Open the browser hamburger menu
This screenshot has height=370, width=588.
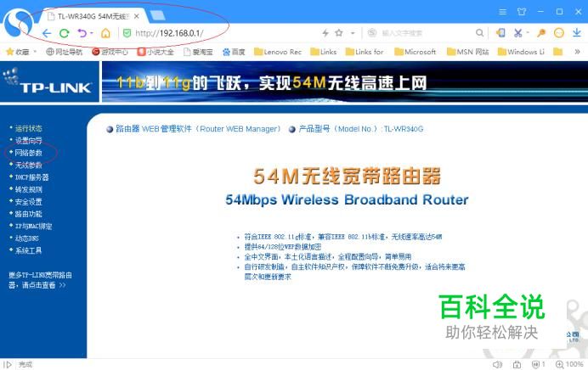tap(503, 12)
